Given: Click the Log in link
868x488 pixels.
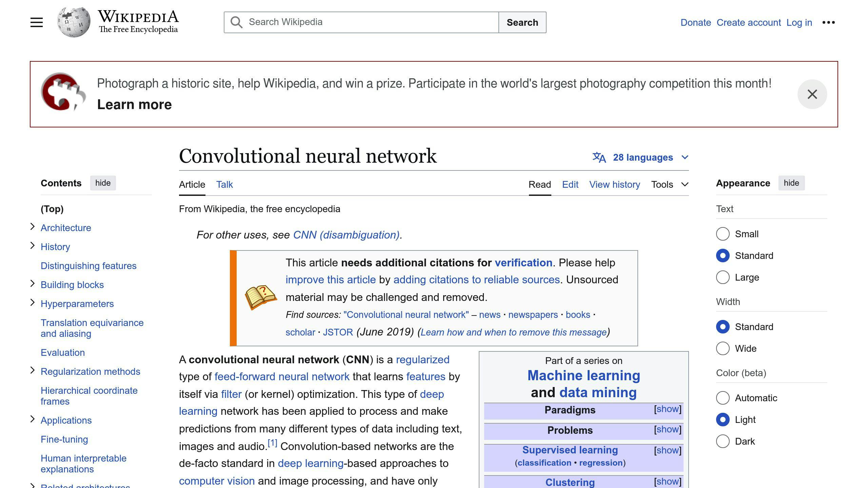Looking at the screenshot, I should 799,22.
